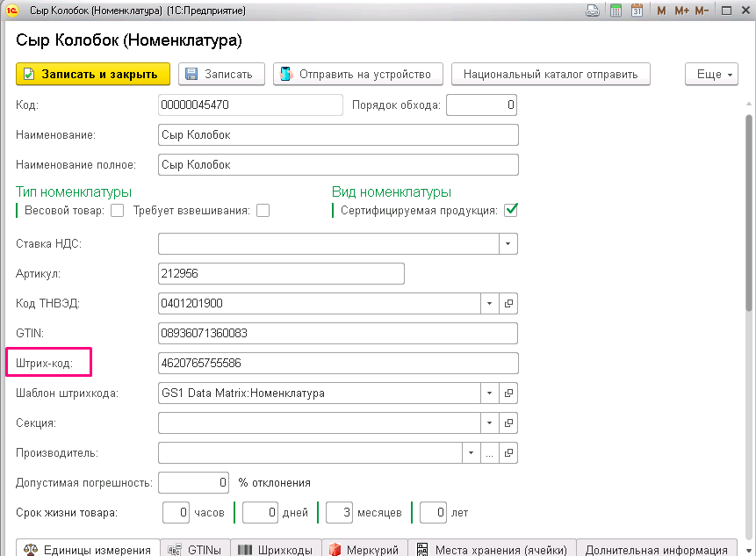Open the calculator icon in title bar
This screenshot has width=756, height=556.
pos(616,11)
